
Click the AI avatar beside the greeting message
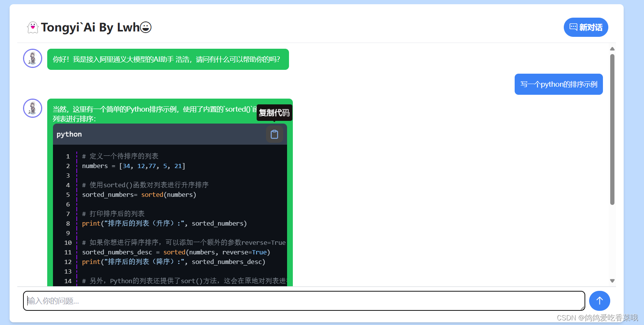point(33,58)
